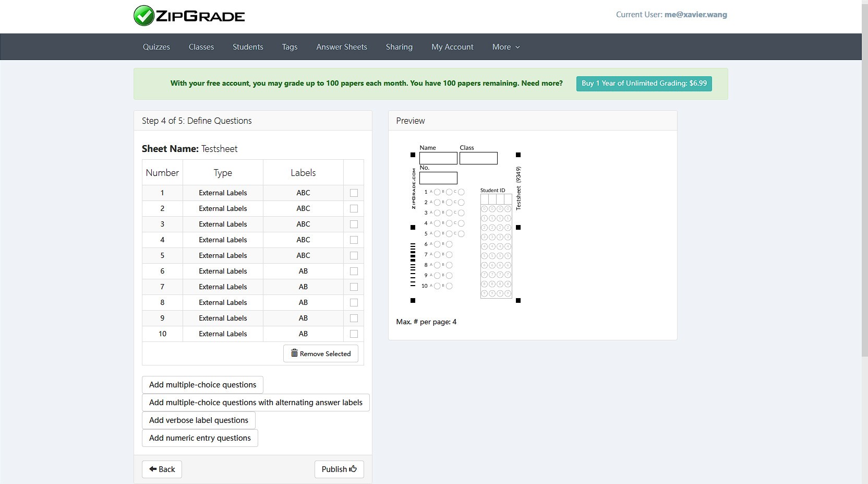
Task: Click the thumbs-up icon on Publish
Action: (x=353, y=469)
